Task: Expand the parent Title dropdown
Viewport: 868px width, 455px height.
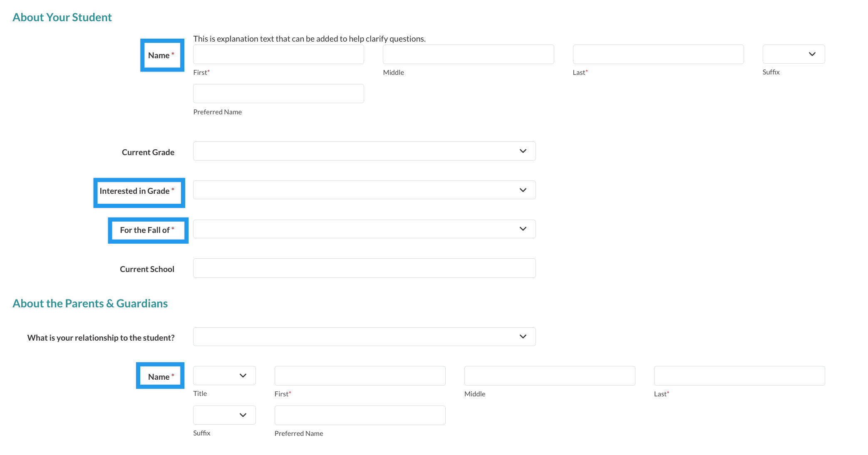Action: tap(224, 376)
